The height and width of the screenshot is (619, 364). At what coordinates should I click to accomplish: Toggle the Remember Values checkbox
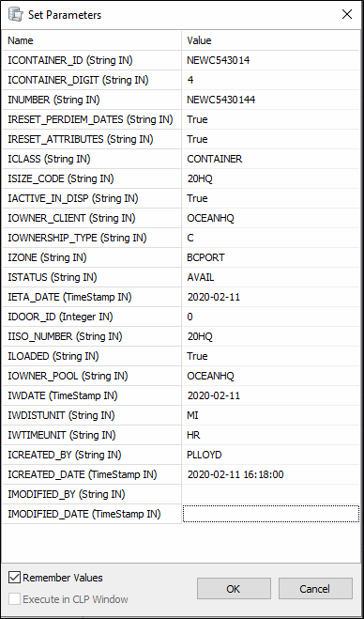point(15,578)
